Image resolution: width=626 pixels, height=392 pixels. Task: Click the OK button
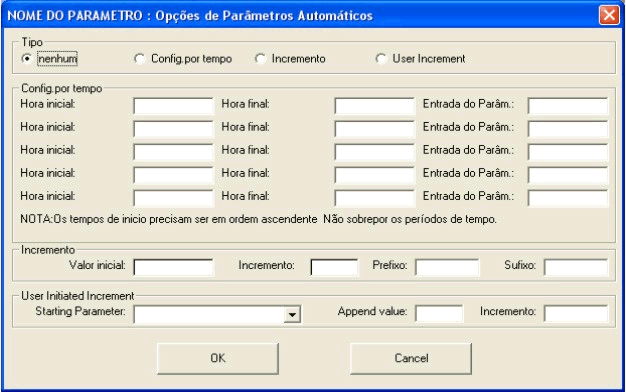coord(218,358)
